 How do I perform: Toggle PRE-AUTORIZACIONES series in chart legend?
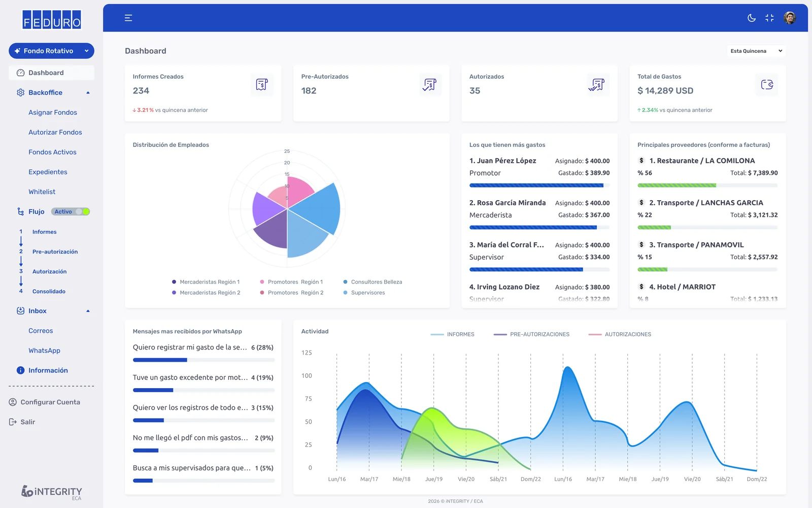point(531,334)
